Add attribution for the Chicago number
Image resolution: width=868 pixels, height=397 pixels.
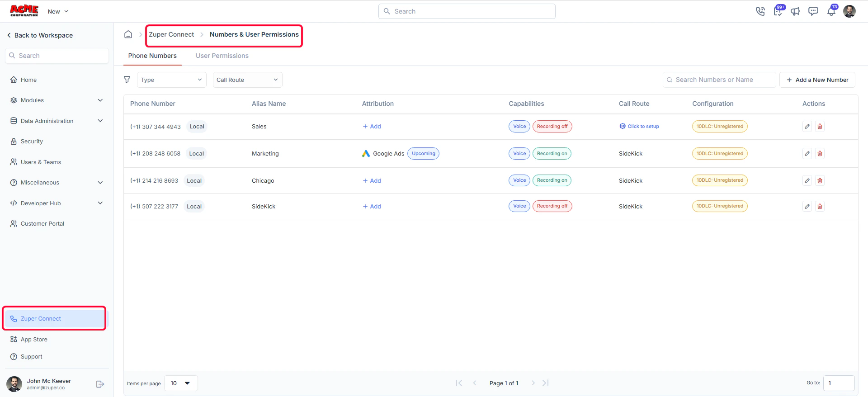[x=372, y=181]
